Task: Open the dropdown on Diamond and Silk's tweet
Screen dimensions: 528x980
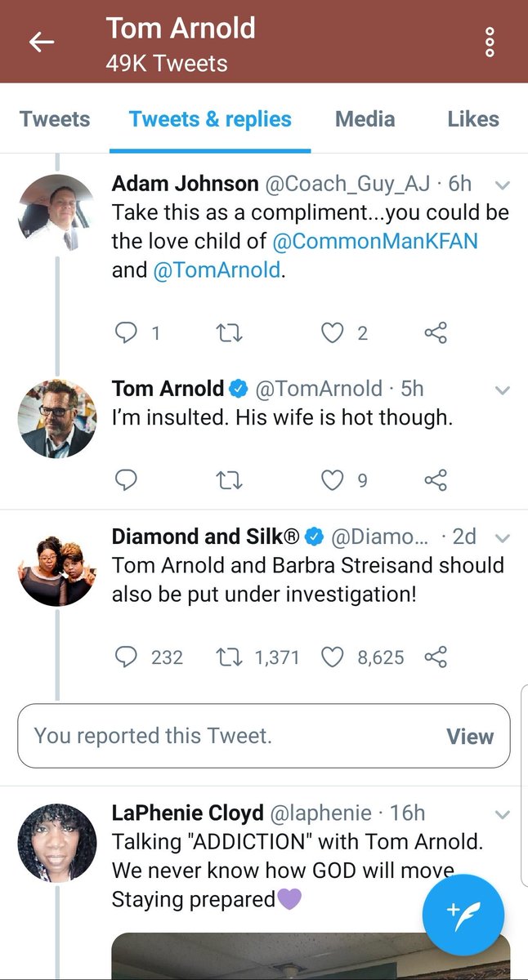Action: click(x=503, y=538)
